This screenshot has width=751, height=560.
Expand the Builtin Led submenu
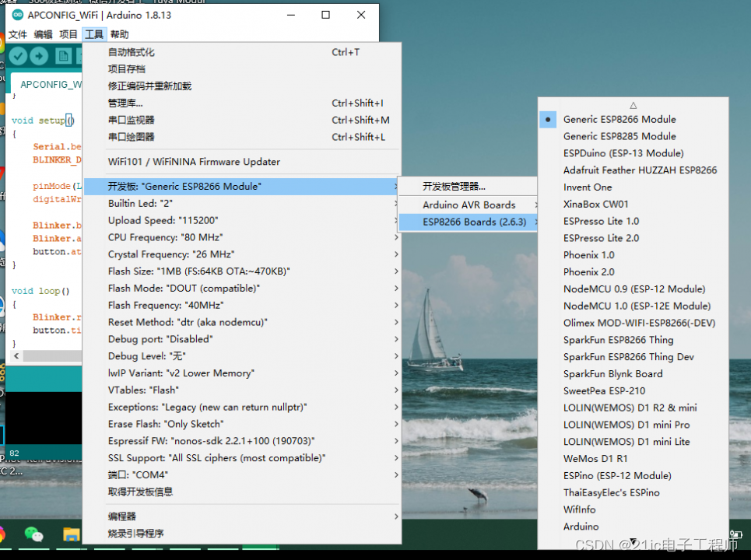[x=242, y=204]
